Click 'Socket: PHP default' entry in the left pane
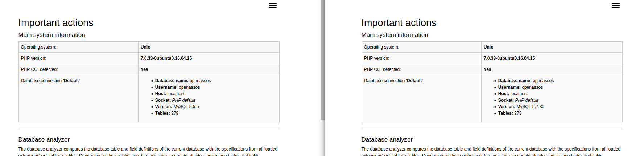Image resolution: width=644 pixels, height=156 pixels. tap(175, 100)
